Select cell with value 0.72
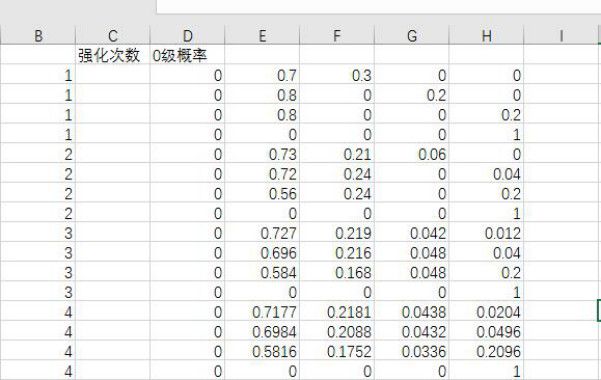Screen dimensions: 601x380 click(x=262, y=174)
